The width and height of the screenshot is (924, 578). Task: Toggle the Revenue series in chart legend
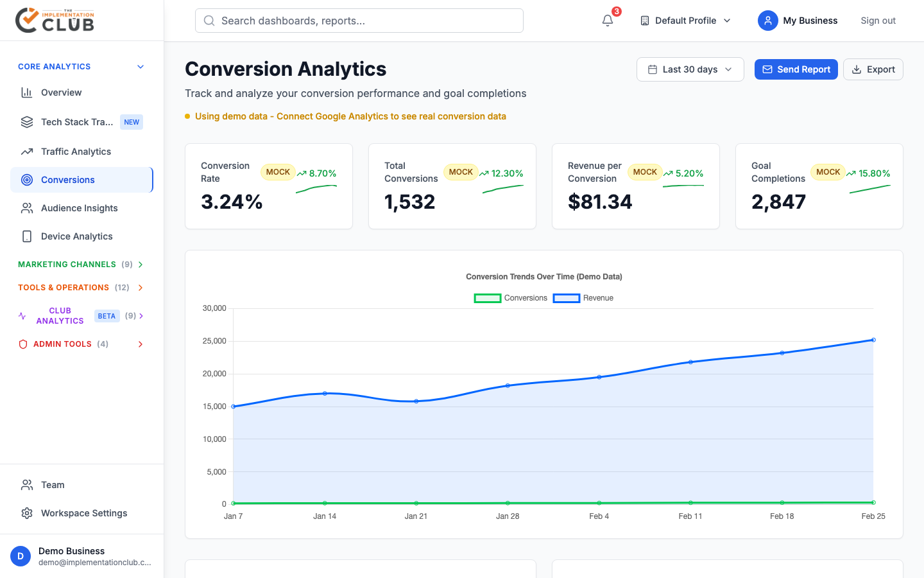click(x=583, y=298)
